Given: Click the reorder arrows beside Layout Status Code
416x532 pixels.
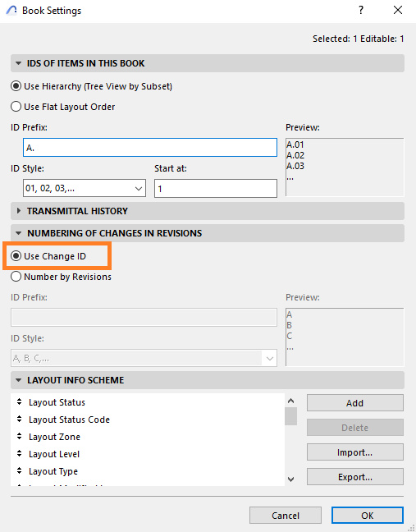Looking at the screenshot, I should tap(20, 420).
